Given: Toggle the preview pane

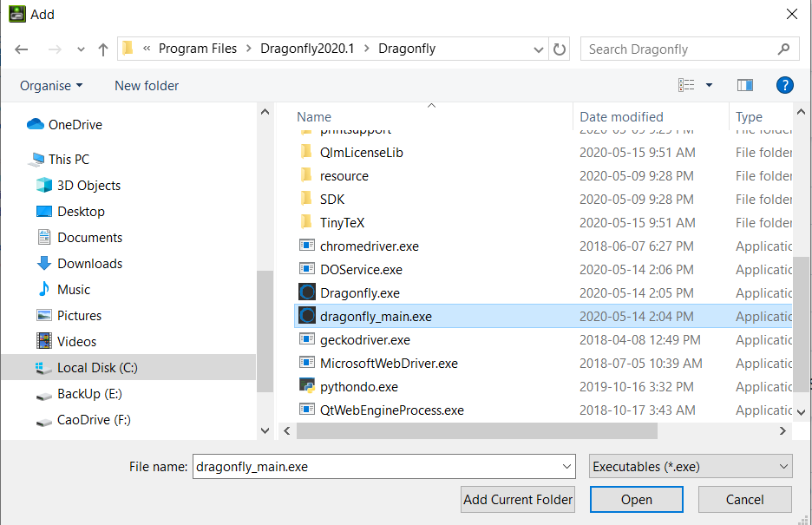Looking at the screenshot, I should (x=744, y=85).
